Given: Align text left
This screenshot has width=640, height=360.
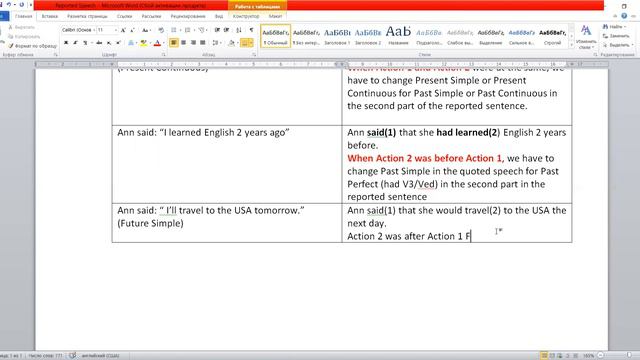Looking at the screenshot, I should (173, 42).
